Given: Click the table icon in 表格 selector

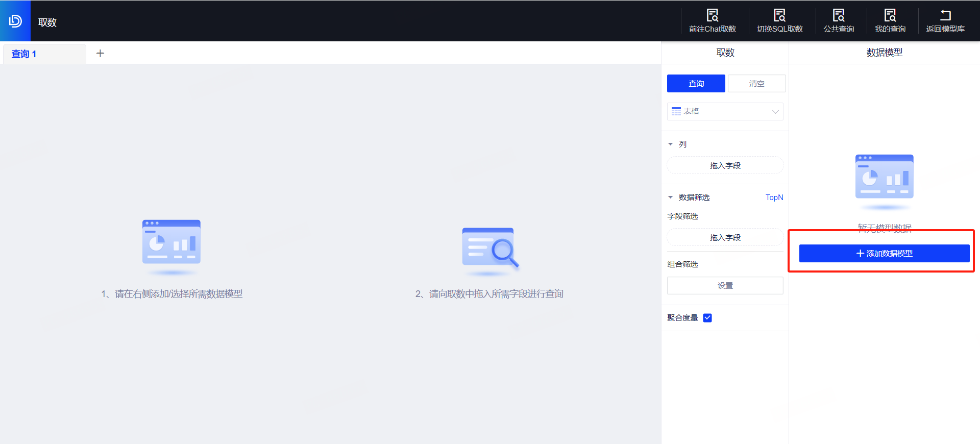Looking at the screenshot, I should 676,111.
